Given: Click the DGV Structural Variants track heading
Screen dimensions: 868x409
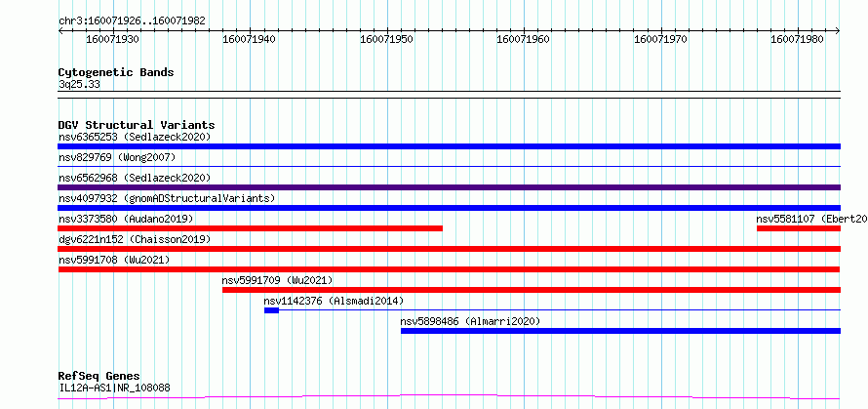Looking at the screenshot, I should [x=137, y=125].
